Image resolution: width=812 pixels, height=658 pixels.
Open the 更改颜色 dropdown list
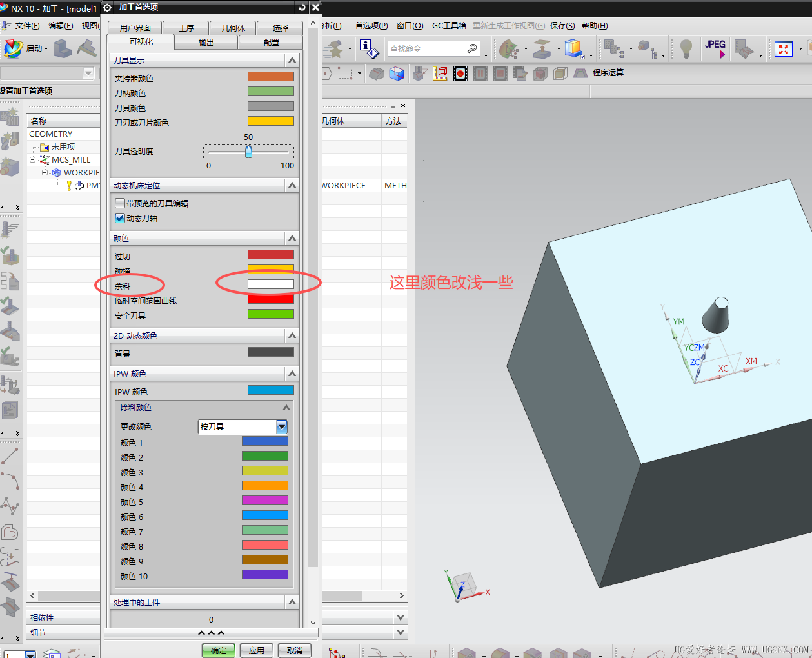[x=281, y=426]
